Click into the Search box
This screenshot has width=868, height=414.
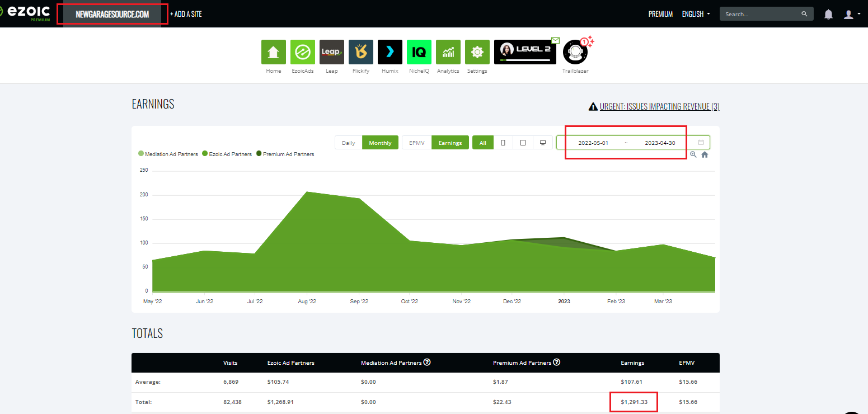[x=761, y=14]
